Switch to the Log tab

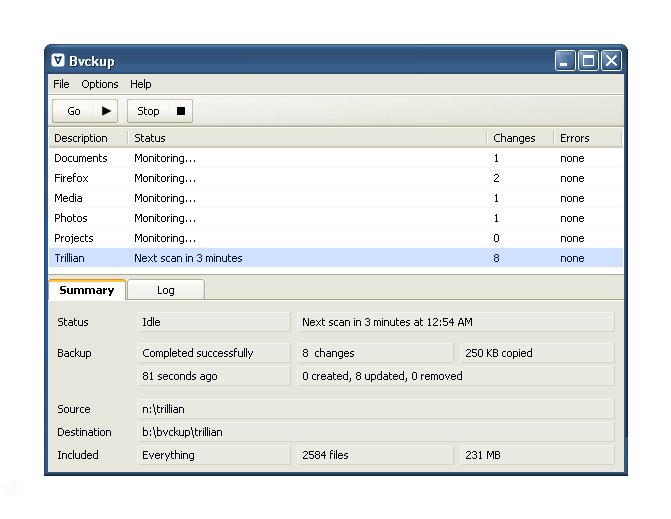tap(166, 290)
